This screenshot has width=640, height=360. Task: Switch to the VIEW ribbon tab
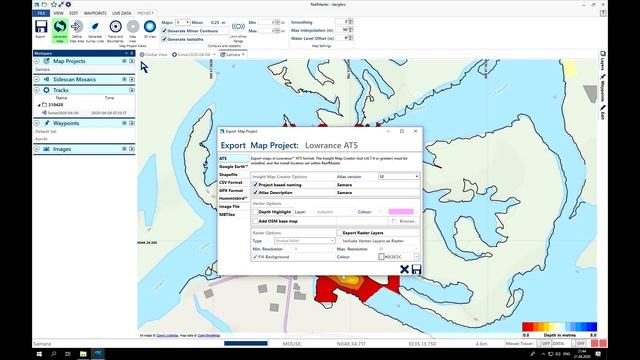tap(58, 13)
